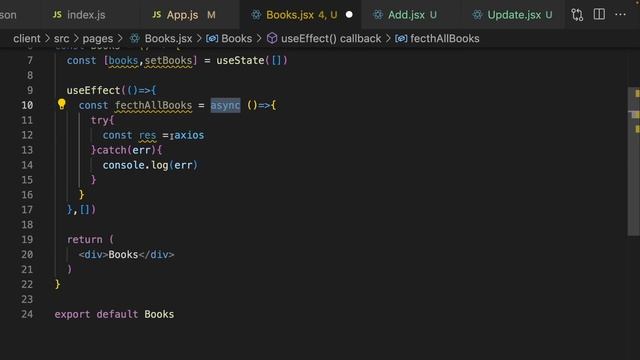Viewport: 640px width, 360px height.
Task: Split the editor to the right
Action: 599,14
